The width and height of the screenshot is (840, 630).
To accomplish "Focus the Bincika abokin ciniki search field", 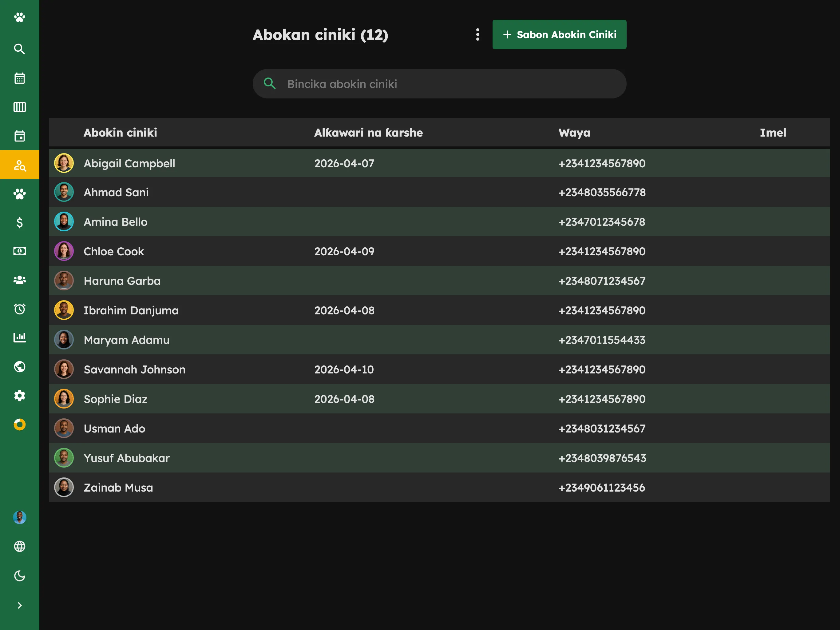I will pyautogui.click(x=439, y=84).
